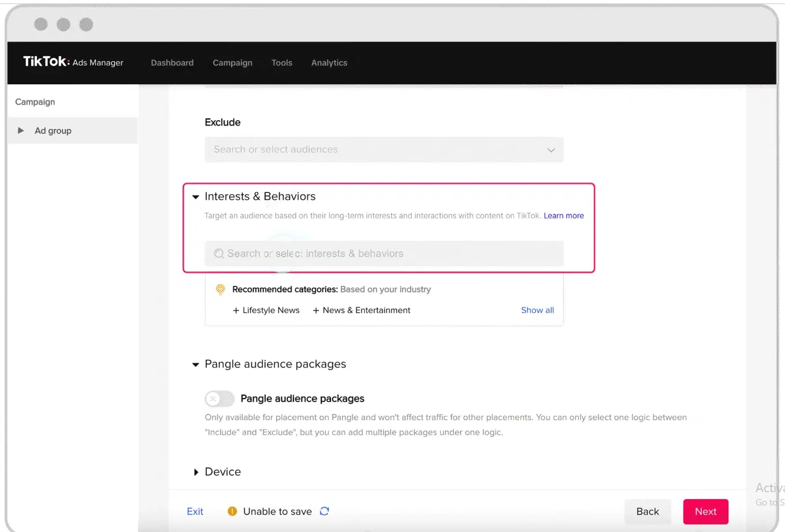The width and height of the screenshot is (785, 532).
Task: Open the Learn more link
Action: (x=564, y=215)
